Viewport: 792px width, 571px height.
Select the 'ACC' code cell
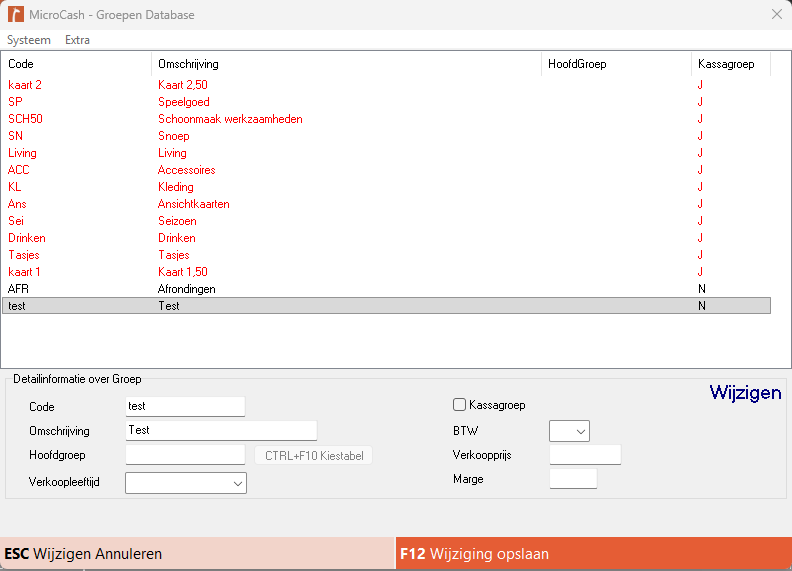coord(18,170)
